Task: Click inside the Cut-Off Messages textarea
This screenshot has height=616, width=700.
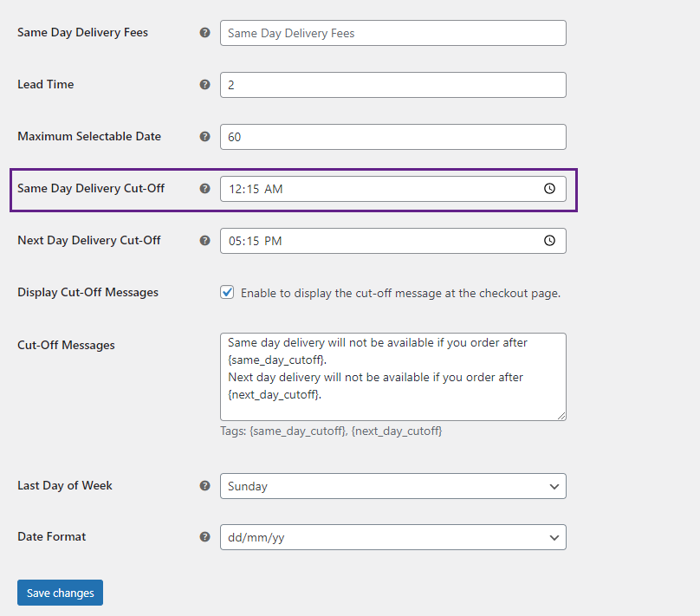Action: (392, 377)
